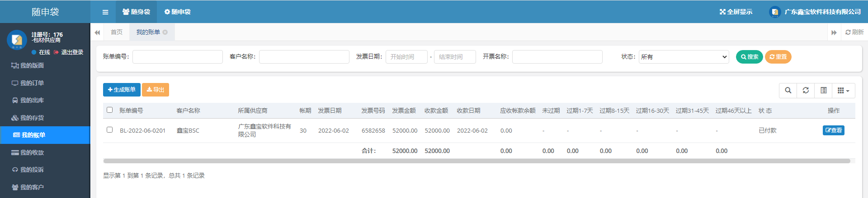Open the columns grid dropdown
868x198 pixels.
(x=844, y=91)
